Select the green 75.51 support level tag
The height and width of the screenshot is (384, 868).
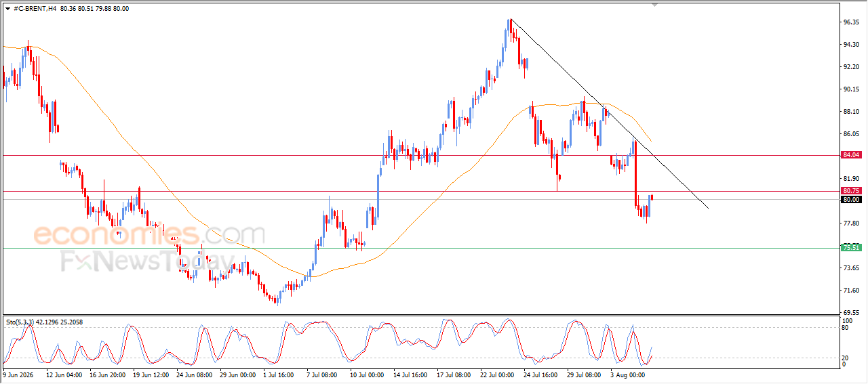tap(851, 248)
